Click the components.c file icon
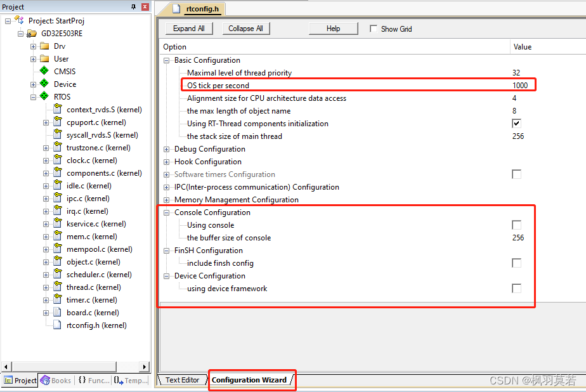The height and width of the screenshot is (392, 586). pyautogui.click(x=58, y=173)
